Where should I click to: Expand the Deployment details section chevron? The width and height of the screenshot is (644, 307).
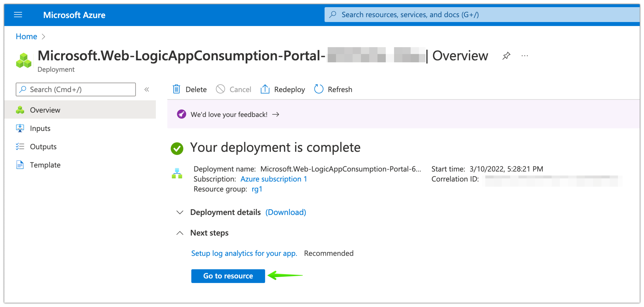click(x=180, y=212)
